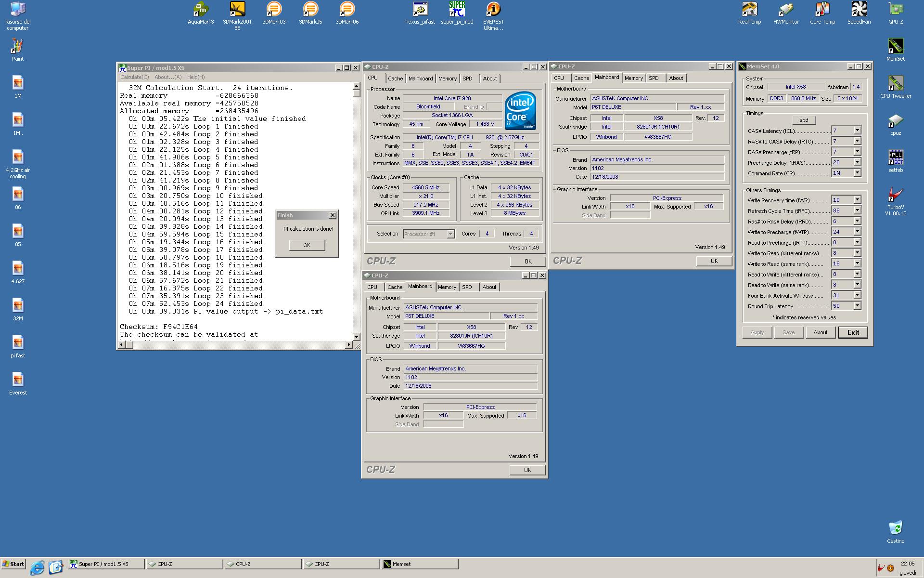Click OK in the bottom CPU-Z window
Viewport: 924px width, 578px height.
tap(527, 470)
